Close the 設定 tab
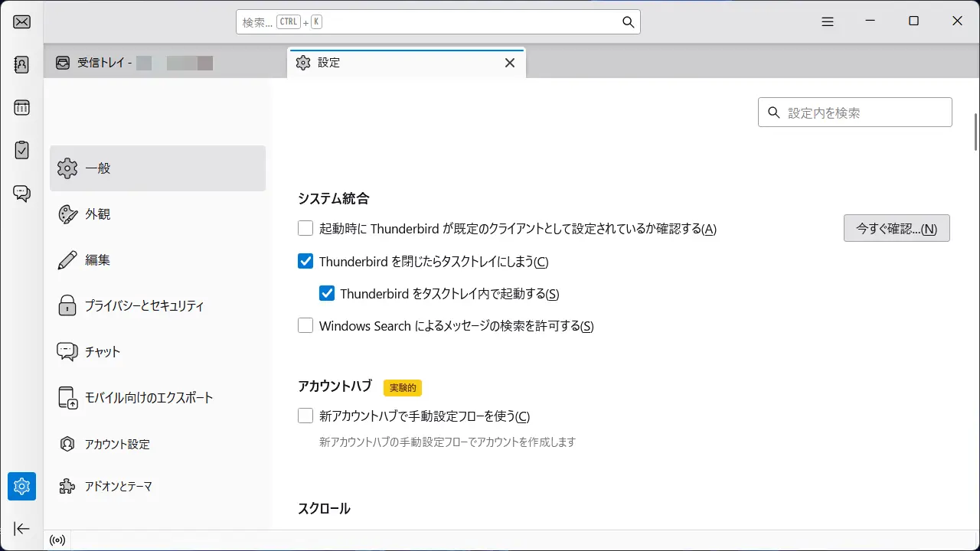This screenshot has height=551, width=980. [x=510, y=63]
